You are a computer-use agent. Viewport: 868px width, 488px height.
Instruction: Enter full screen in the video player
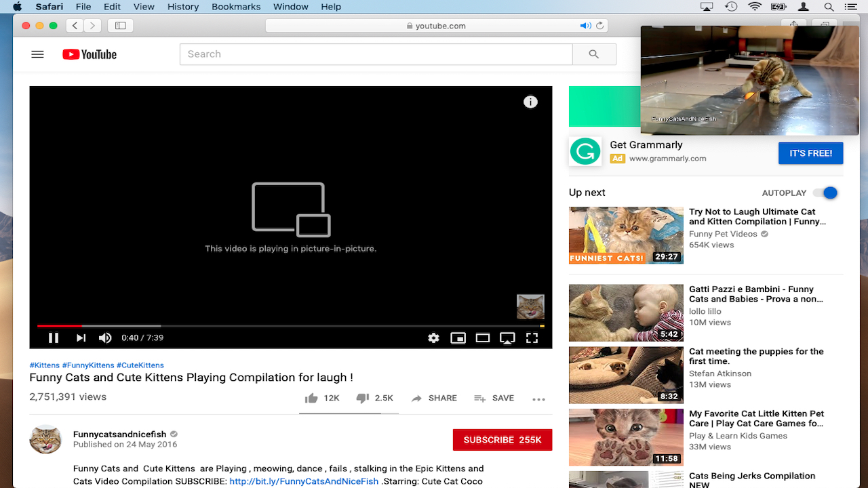[532, 338]
